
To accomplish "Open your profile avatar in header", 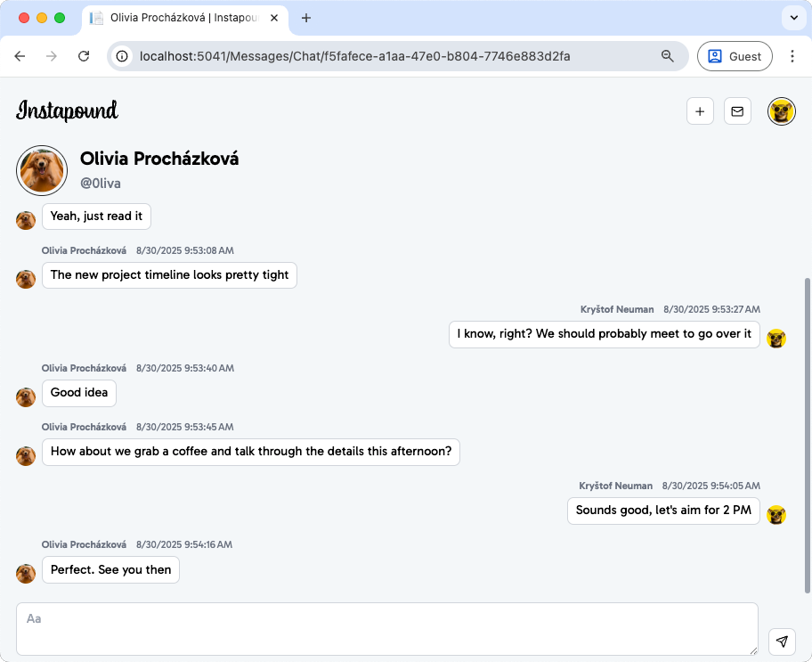I will [x=781, y=111].
